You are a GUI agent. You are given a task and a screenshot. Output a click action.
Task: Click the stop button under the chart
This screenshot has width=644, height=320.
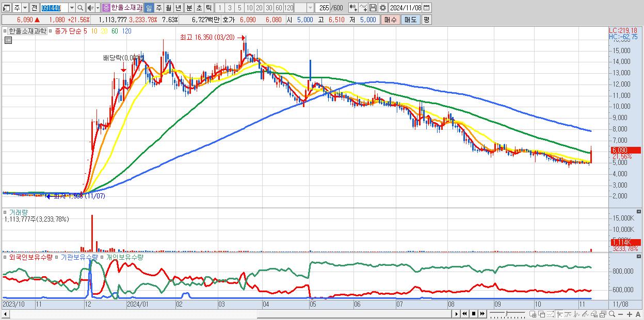coord(473,314)
